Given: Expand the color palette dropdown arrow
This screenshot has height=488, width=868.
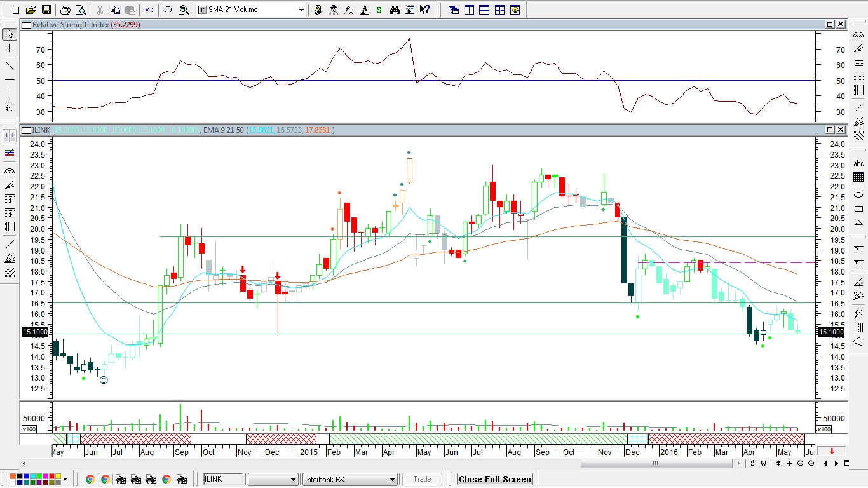Looking at the screenshot, I should click(x=65, y=479).
